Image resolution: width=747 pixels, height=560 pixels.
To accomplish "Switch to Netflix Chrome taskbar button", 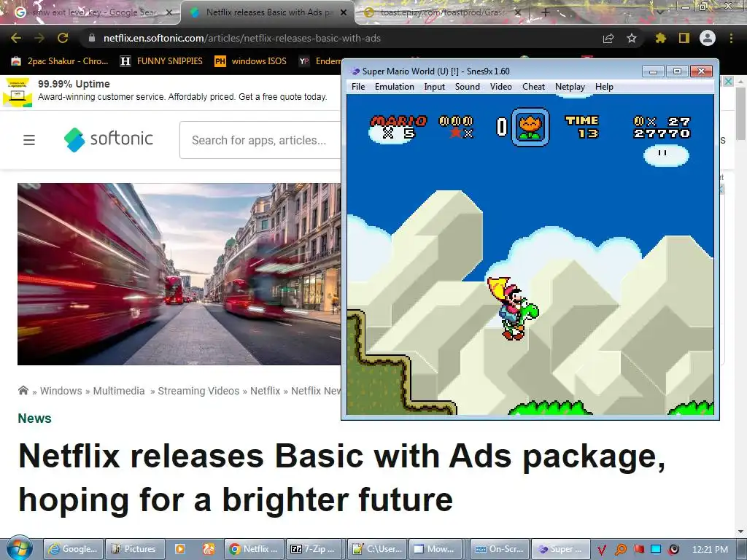I will click(x=254, y=549).
